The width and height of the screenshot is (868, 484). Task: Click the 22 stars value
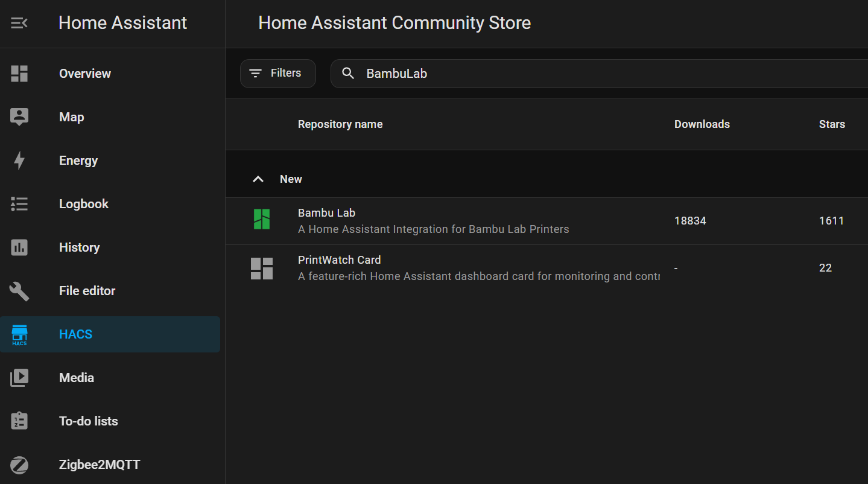(x=825, y=268)
